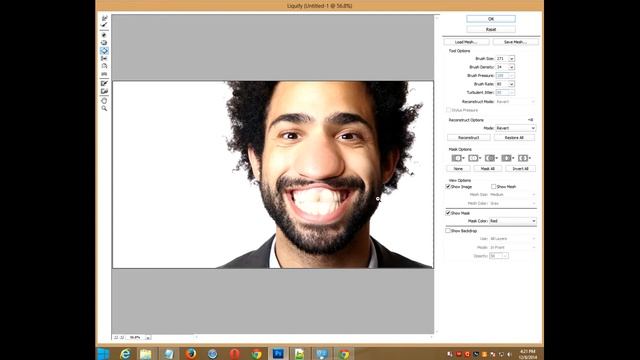
Task: Open the Brush Rate dropdown arrow
Action: tap(511, 84)
